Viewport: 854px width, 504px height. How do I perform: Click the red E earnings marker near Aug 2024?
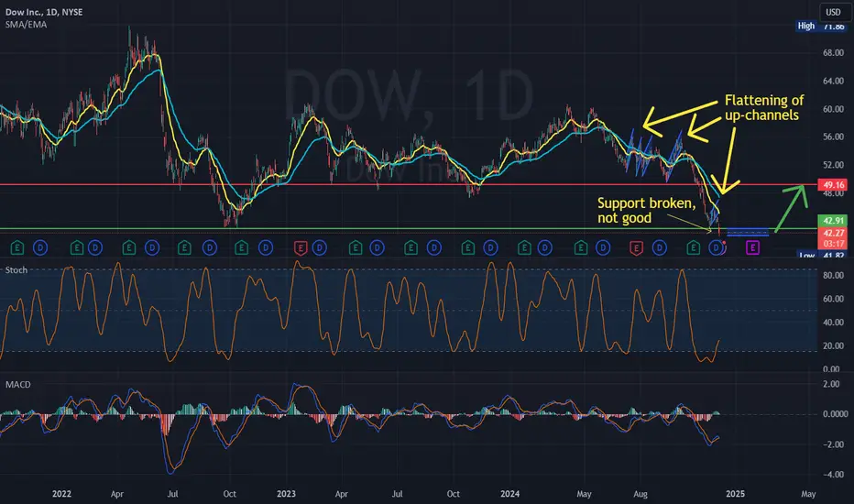(636, 248)
